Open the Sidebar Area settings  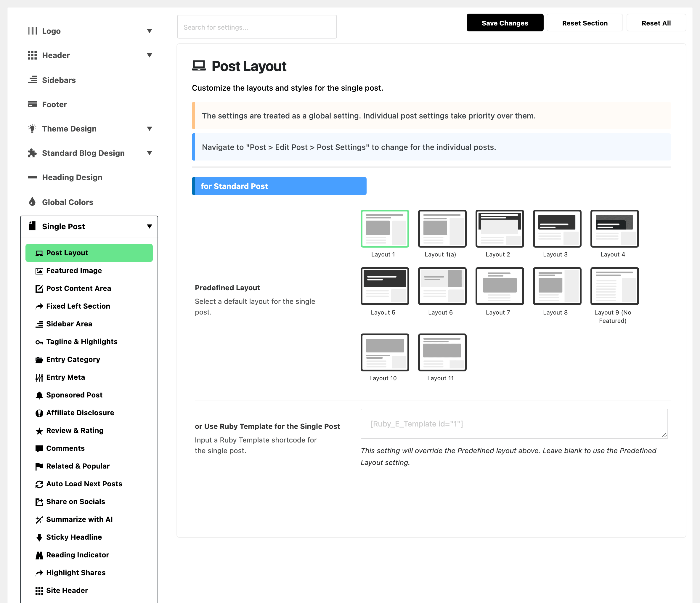(x=89, y=324)
